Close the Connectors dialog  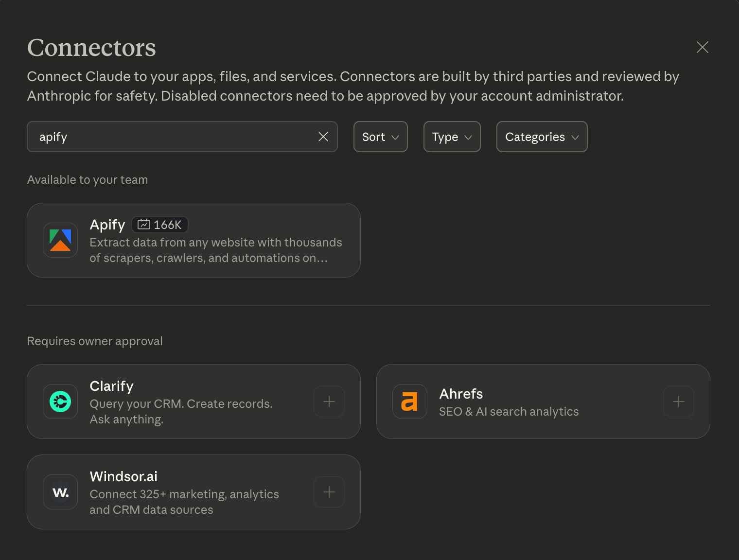[702, 47]
